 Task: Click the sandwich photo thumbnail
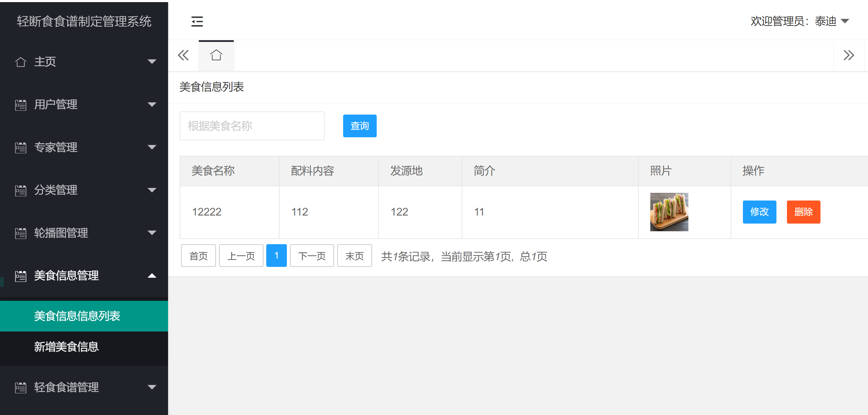click(669, 212)
